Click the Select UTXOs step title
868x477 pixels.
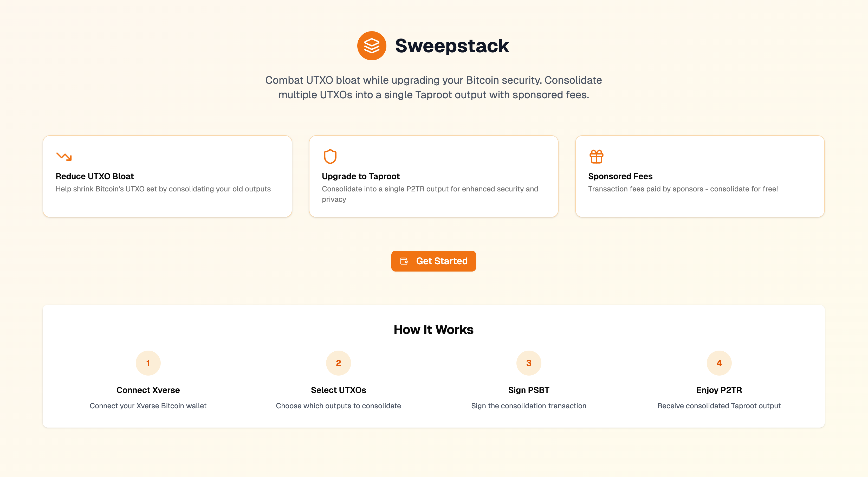tap(338, 390)
